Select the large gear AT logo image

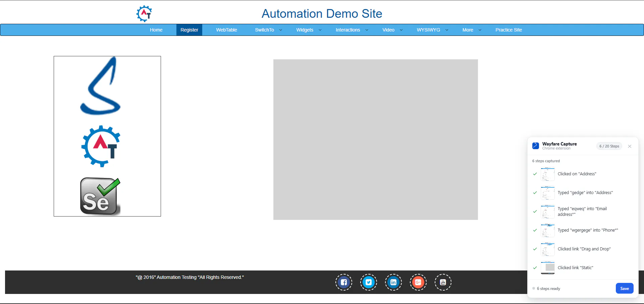point(101,146)
